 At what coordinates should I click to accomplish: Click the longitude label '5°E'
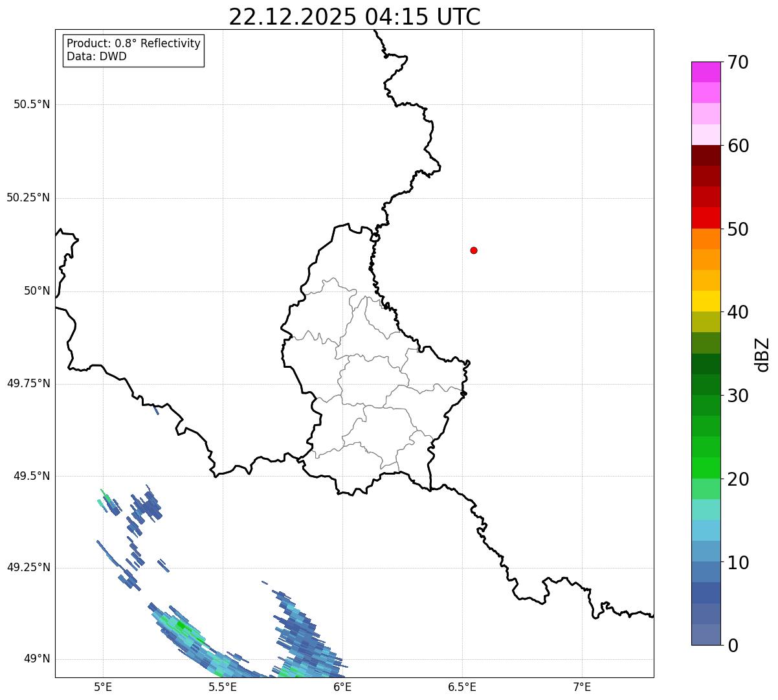(103, 686)
